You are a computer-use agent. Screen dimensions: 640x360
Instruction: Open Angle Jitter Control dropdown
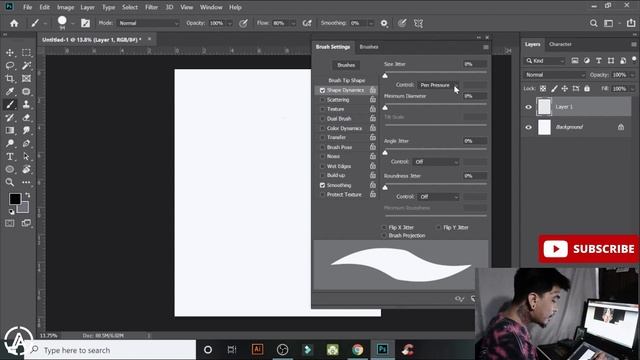436,162
